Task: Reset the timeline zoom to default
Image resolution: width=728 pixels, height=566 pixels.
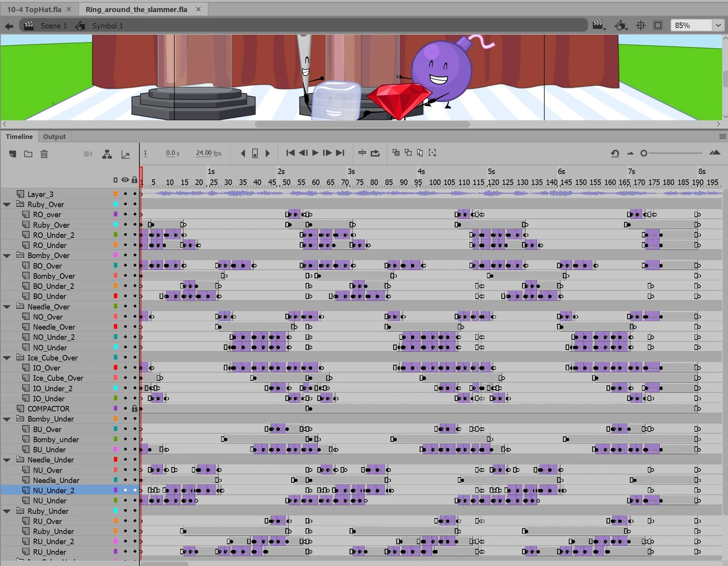Action: 615,153
